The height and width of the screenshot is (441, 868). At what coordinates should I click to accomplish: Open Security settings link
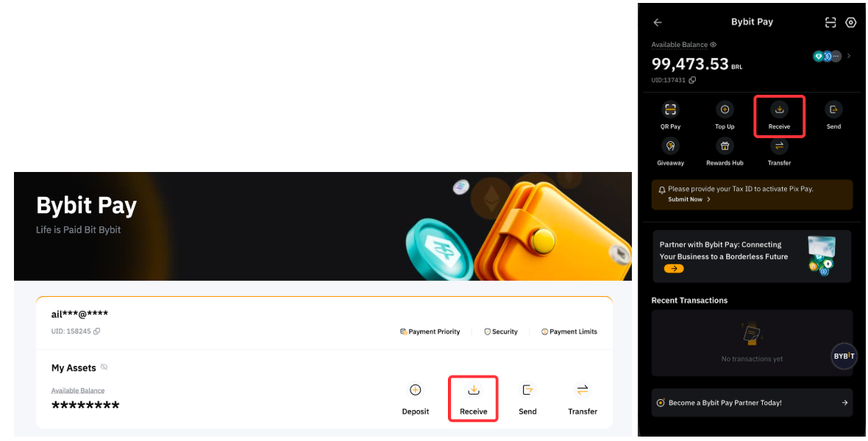click(x=501, y=331)
